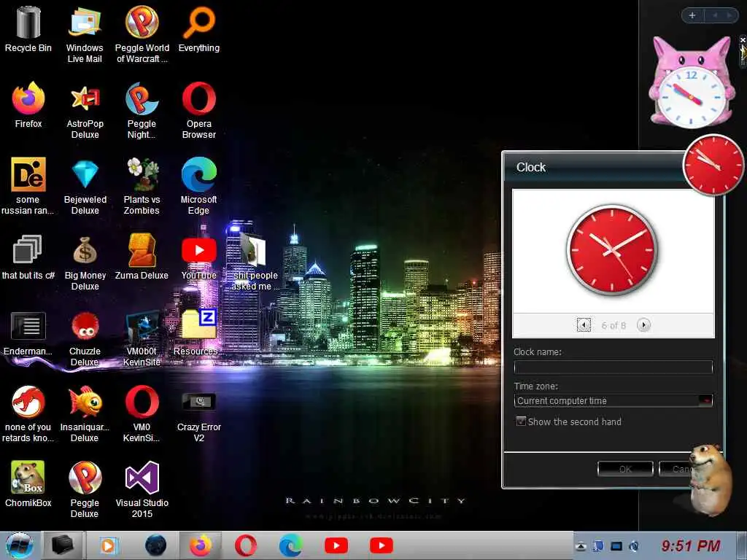Launch Insaniquarium Deluxe
The height and width of the screenshot is (560, 747).
[x=85, y=413]
